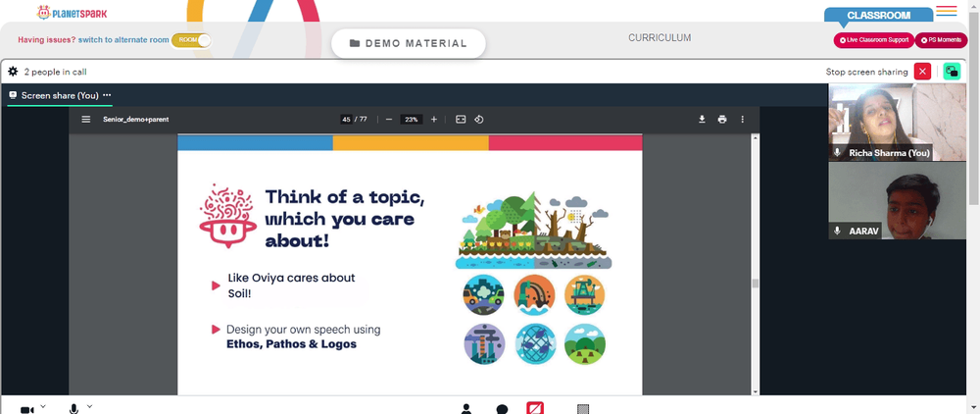The height and width of the screenshot is (414, 980).
Task: Click the page number field showing 45
Action: pyautogui.click(x=346, y=120)
